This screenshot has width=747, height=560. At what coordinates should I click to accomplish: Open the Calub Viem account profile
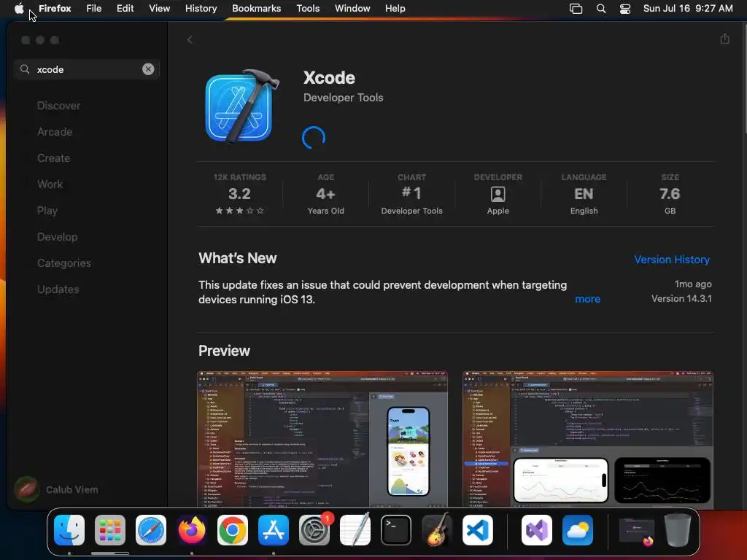coord(56,489)
